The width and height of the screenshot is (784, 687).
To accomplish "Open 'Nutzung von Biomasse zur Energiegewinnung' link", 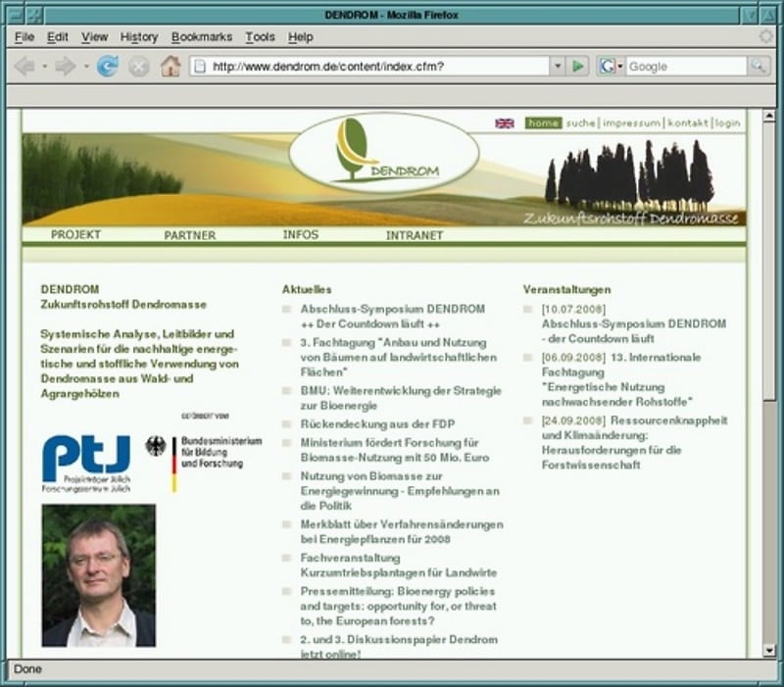I will tap(400, 491).
